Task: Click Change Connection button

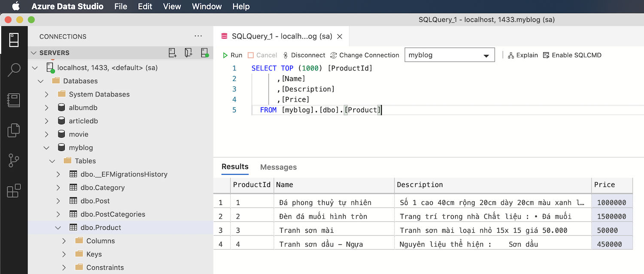Action: 365,55
